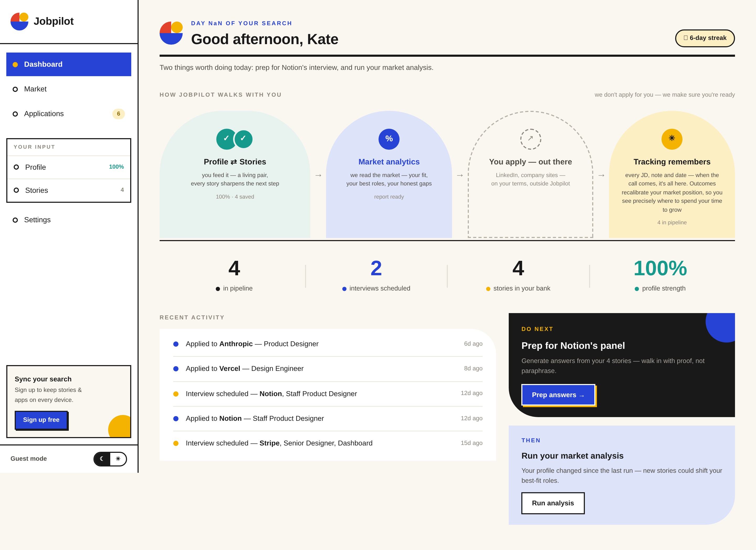Click the Prep answers button

[558, 395]
